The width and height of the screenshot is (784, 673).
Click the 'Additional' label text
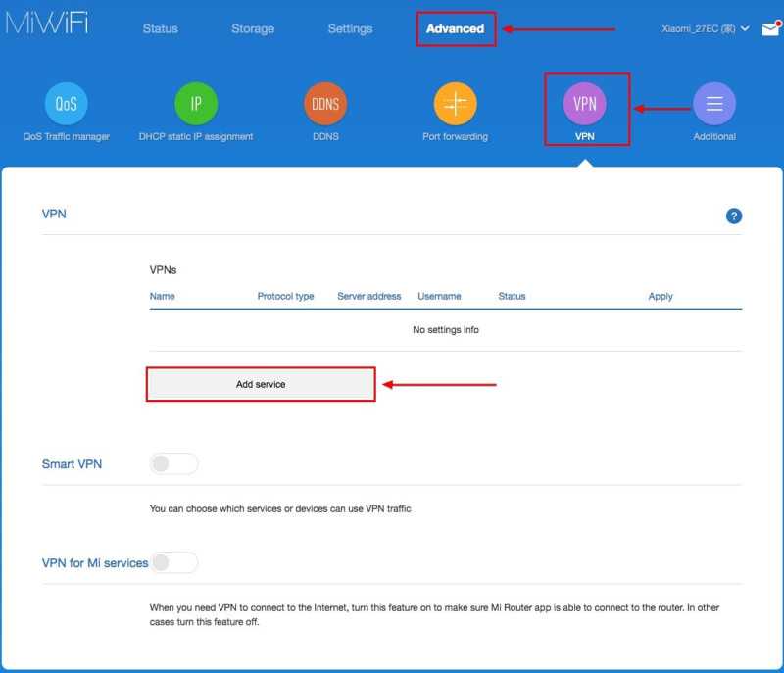click(714, 136)
